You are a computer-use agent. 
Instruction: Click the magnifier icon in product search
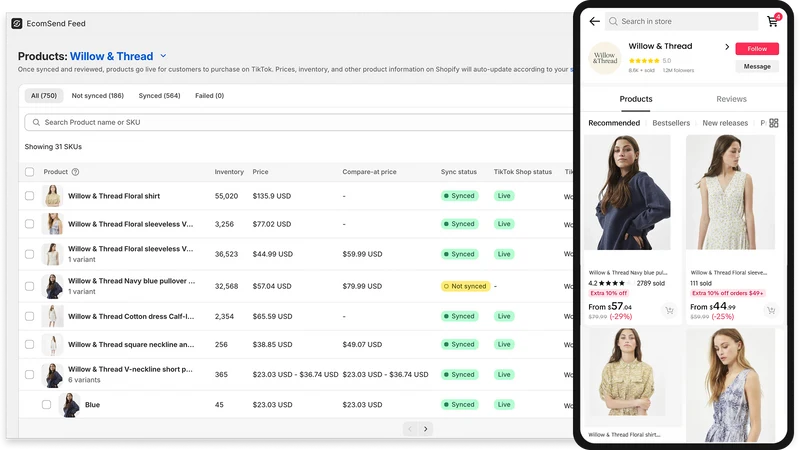click(x=36, y=122)
